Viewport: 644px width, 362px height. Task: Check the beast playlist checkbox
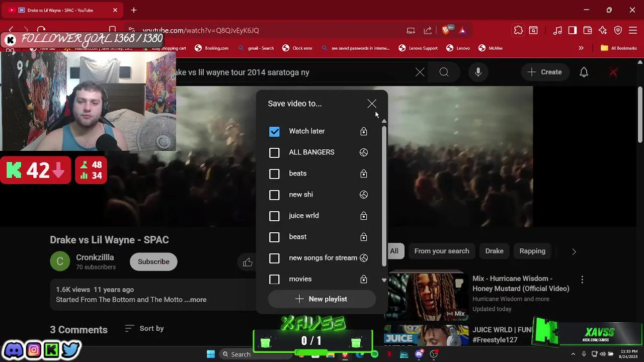[274, 237]
